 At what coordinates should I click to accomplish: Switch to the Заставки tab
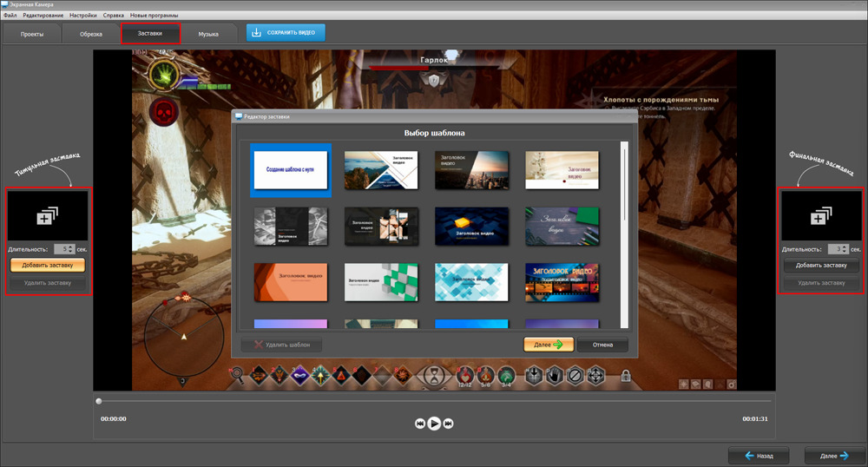pos(150,33)
